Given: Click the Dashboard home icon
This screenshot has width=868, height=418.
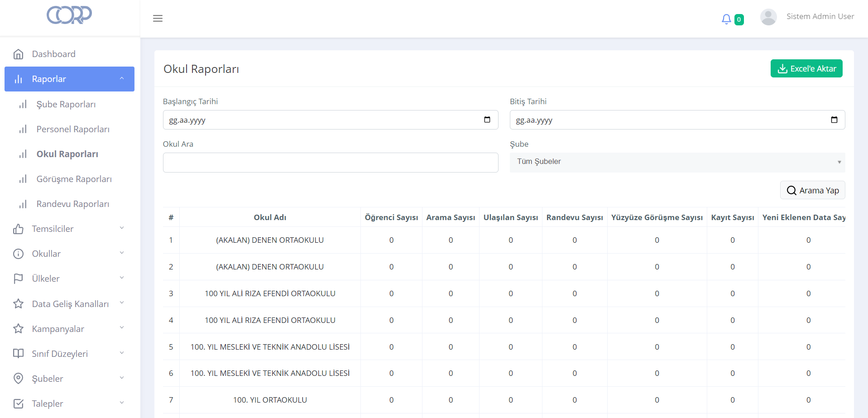Looking at the screenshot, I should [x=19, y=54].
